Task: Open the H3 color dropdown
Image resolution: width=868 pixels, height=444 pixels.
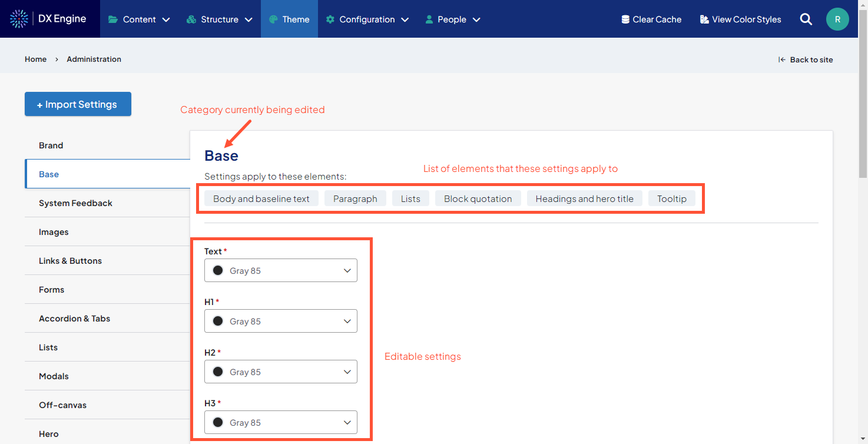Action: click(281, 422)
